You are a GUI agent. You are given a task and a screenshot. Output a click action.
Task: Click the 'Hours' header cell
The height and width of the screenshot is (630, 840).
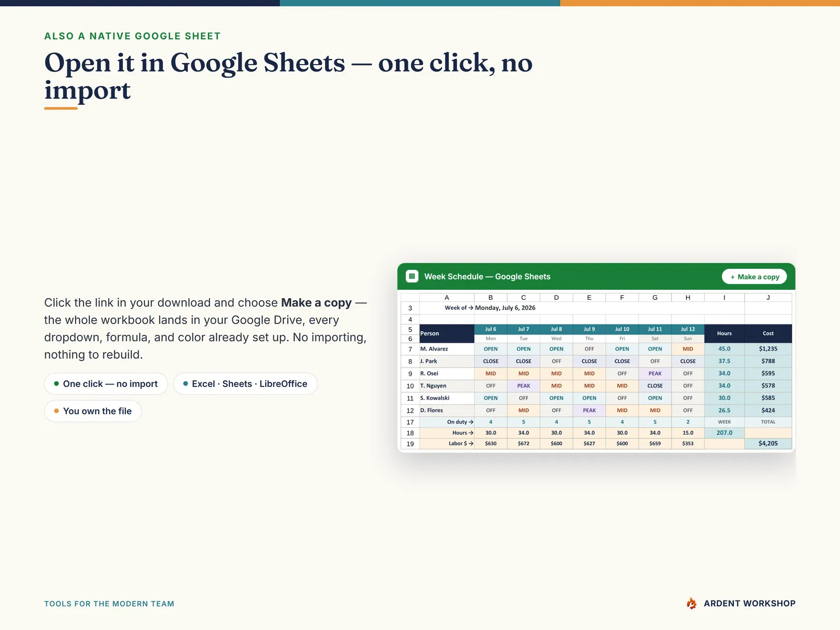(x=724, y=333)
